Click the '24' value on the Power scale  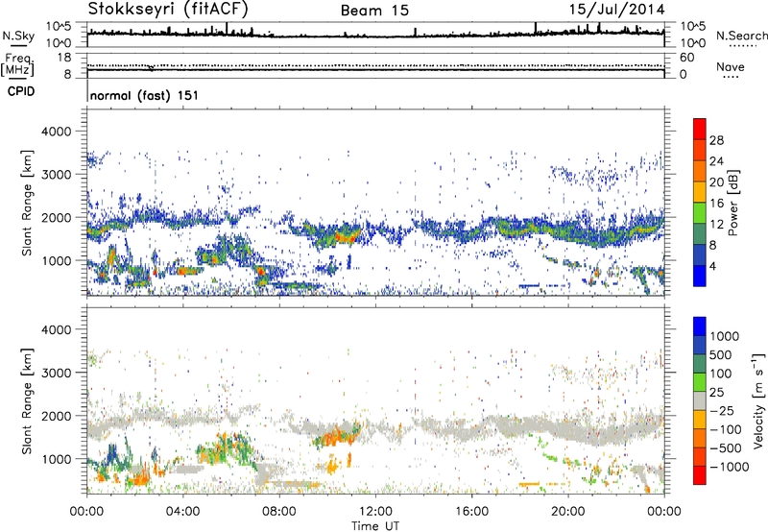[716, 161]
